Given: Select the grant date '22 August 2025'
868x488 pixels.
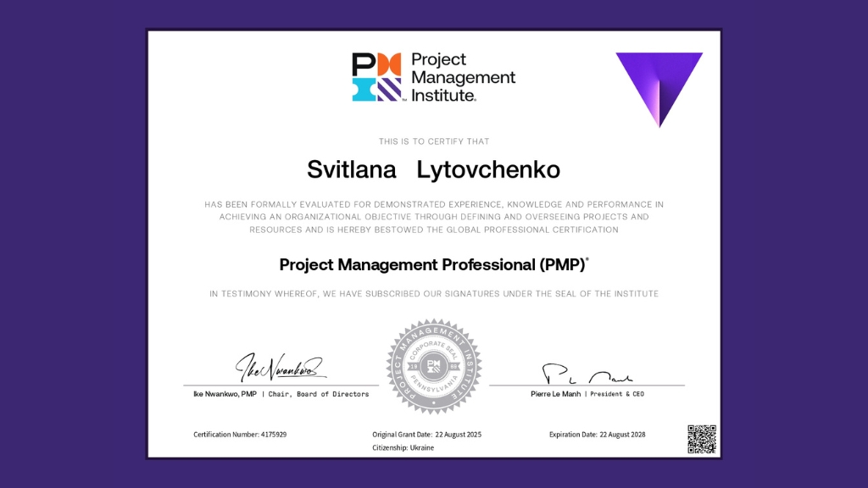Looking at the screenshot, I should (x=459, y=435).
